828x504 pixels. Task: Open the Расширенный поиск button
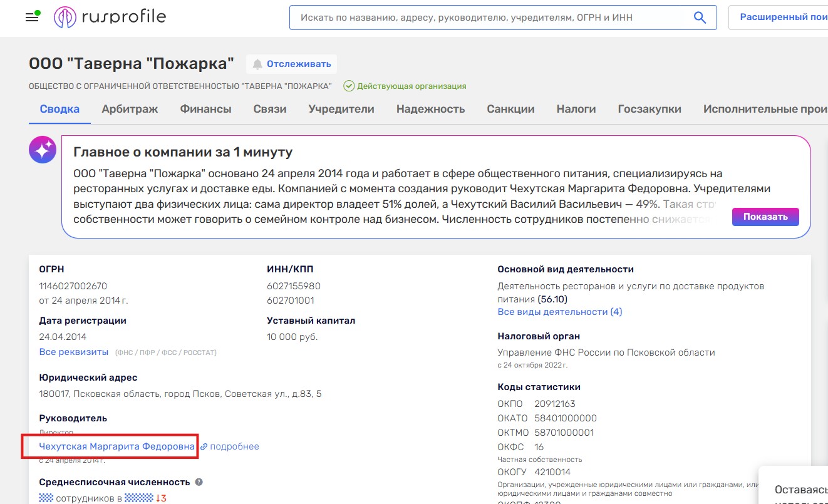(x=783, y=18)
